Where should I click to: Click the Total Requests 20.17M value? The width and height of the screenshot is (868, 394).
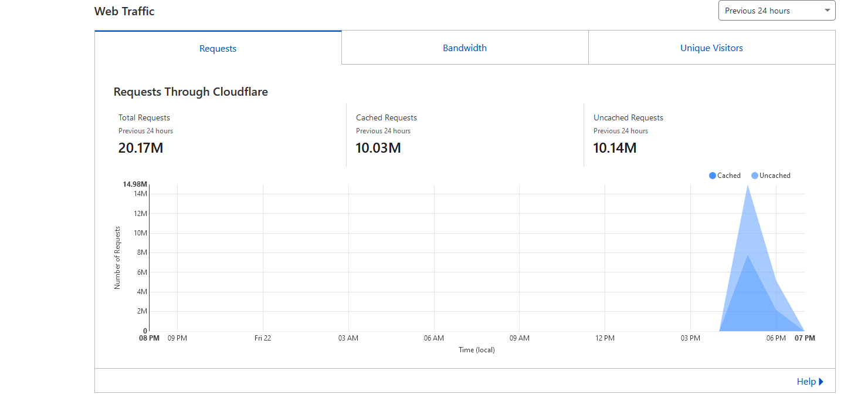tap(141, 148)
